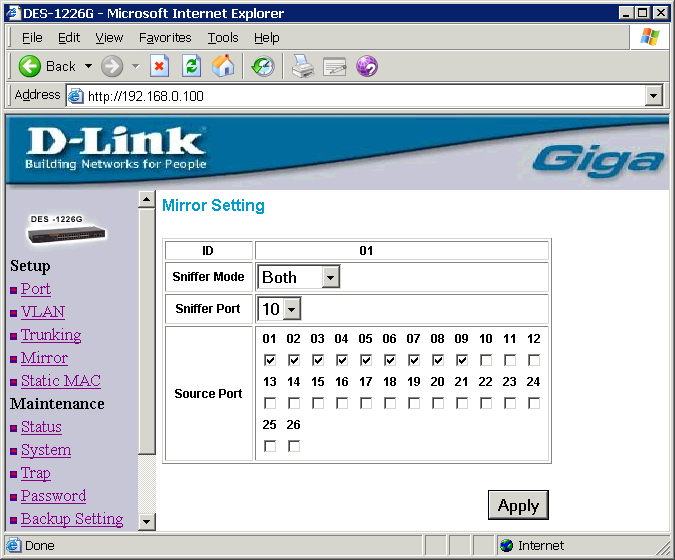Screen dimensions: 675x560
Task: Click the Windows flag logo
Action: [x=650, y=37]
